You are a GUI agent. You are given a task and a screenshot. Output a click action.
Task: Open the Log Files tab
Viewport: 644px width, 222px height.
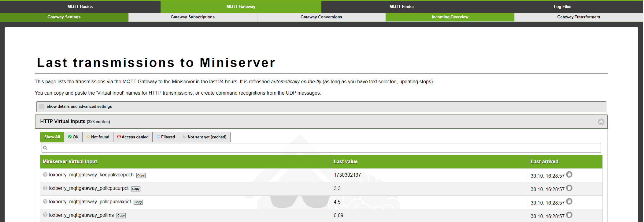(563, 6)
